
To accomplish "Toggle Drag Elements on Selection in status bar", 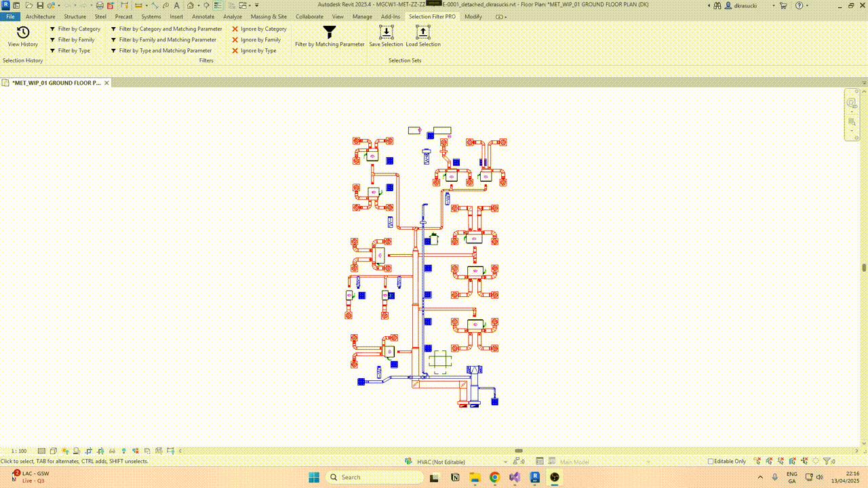I will [x=804, y=462].
